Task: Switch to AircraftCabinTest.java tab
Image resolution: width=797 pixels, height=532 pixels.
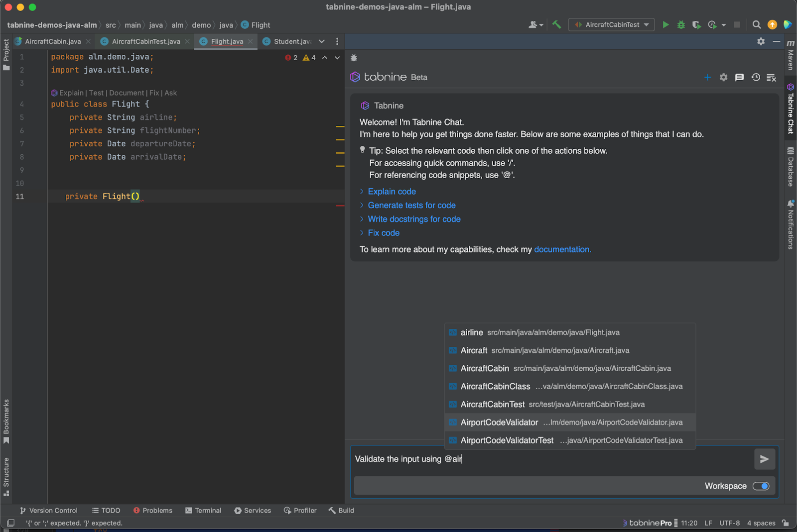Action: pos(145,41)
